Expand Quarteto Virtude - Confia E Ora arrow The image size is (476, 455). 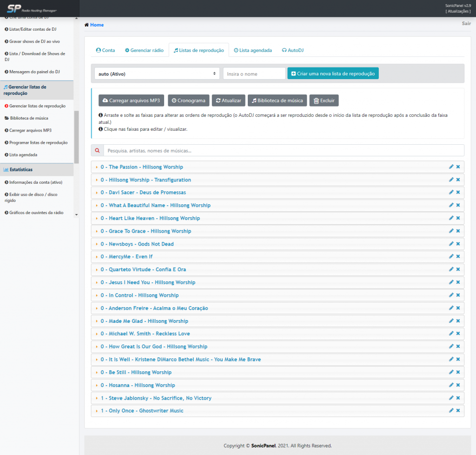pyautogui.click(x=97, y=270)
